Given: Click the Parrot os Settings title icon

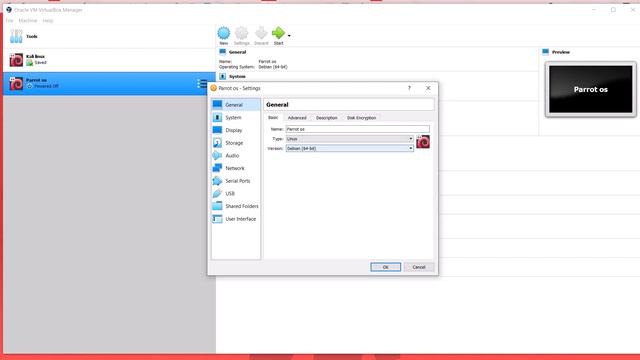Looking at the screenshot, I should (213, 88).
